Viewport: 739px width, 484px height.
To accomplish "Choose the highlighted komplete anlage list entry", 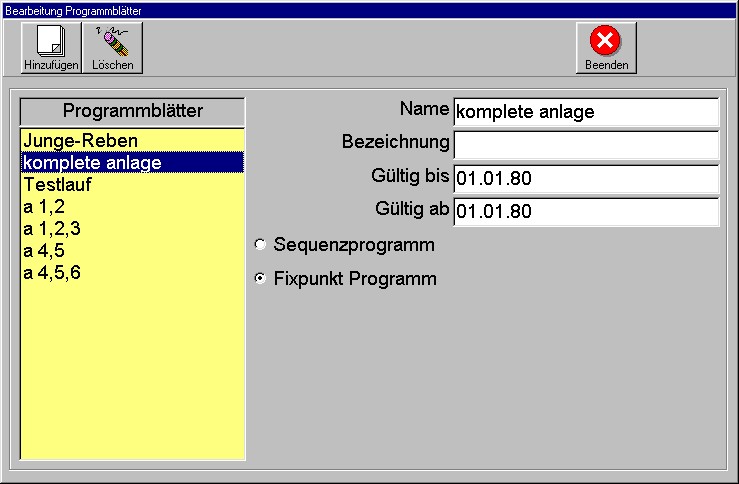I will [x=92, y=162].
